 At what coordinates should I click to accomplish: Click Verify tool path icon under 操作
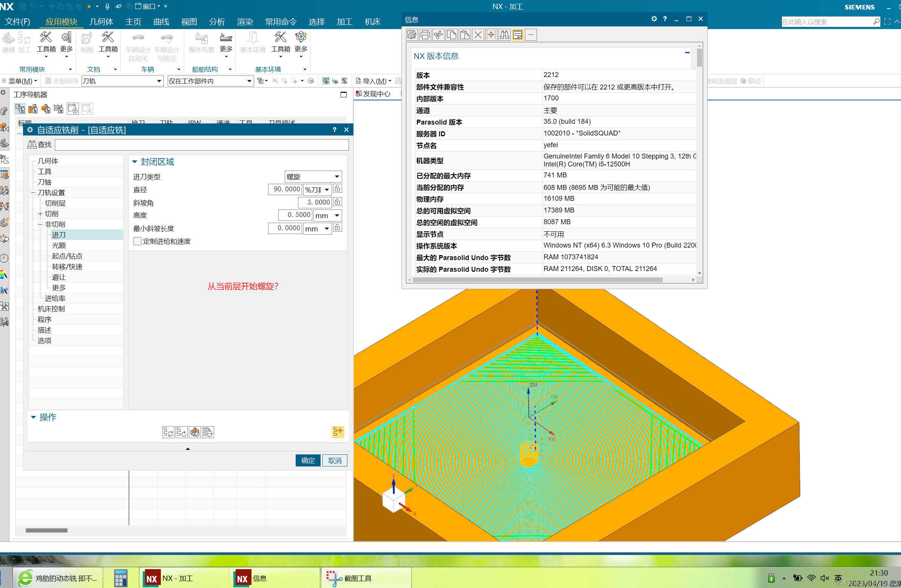[x=194, y=432]
